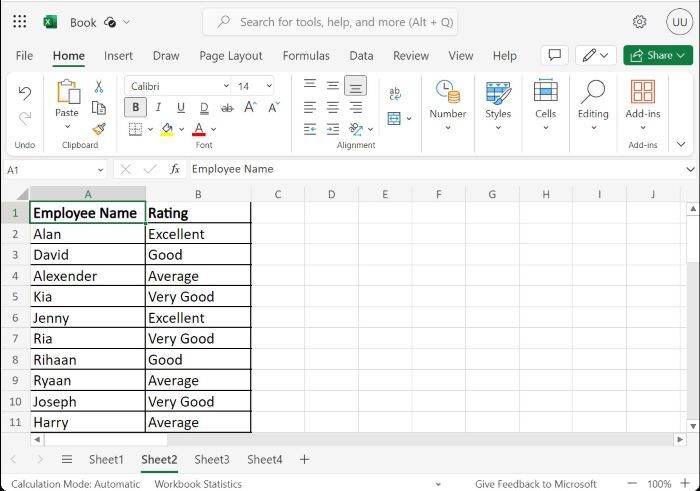This screenshot has height=491, width=700.
Task: Click the Excel logo icon
Action: [50, 22]
